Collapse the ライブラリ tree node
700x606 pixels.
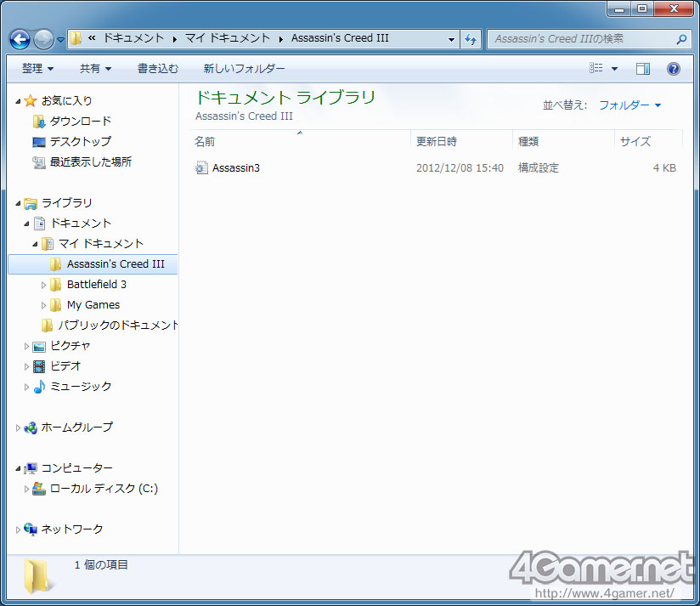(x=18, y=204)
